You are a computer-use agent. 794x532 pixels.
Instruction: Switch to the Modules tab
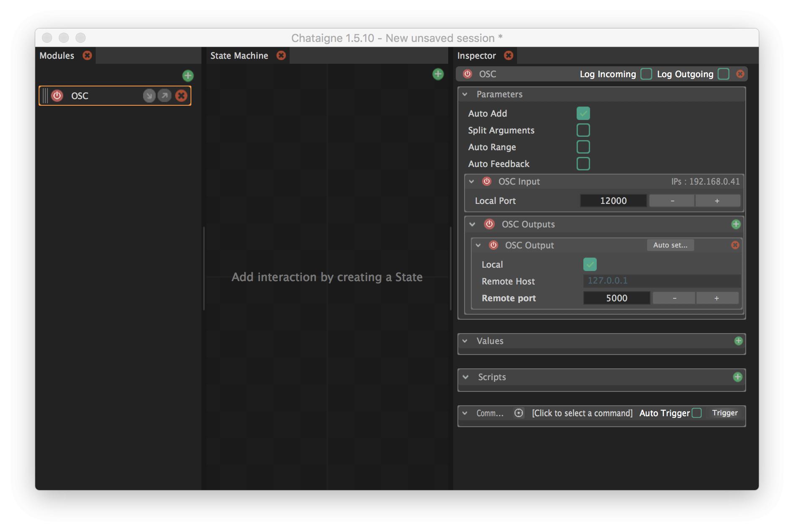click(x=57, y=56)
